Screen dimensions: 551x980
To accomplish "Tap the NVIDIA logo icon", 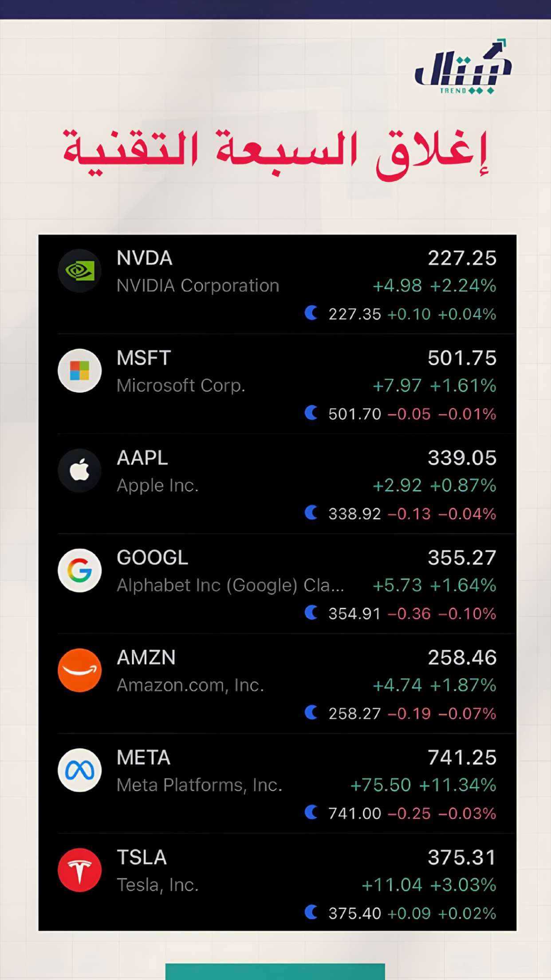I will click(80, 271).
